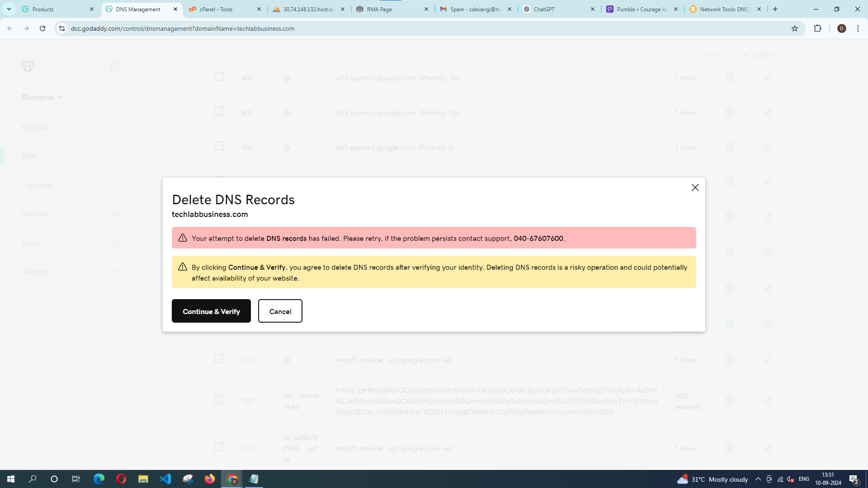The width and height of the screenshot is (868, 488).
Task: Open the tab search dropdown arrow
Action: (x=9, y=9)
